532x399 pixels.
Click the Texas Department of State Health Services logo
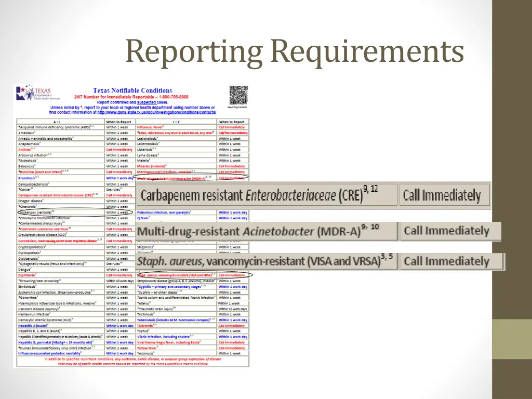(38, 93)
